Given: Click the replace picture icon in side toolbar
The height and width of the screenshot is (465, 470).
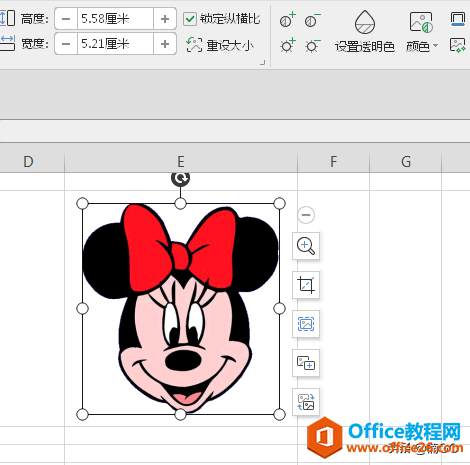Looking at the screenshot, I should [x=306, y=402].
